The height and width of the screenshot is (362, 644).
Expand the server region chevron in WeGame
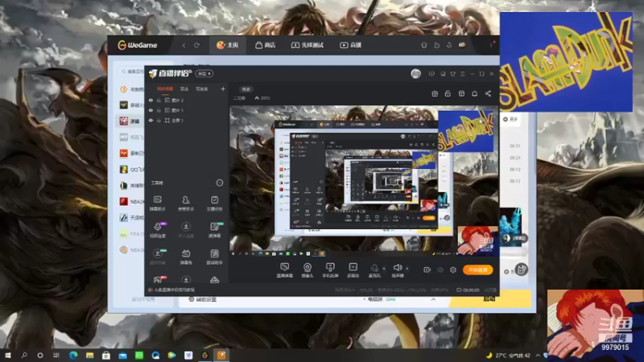433,299
